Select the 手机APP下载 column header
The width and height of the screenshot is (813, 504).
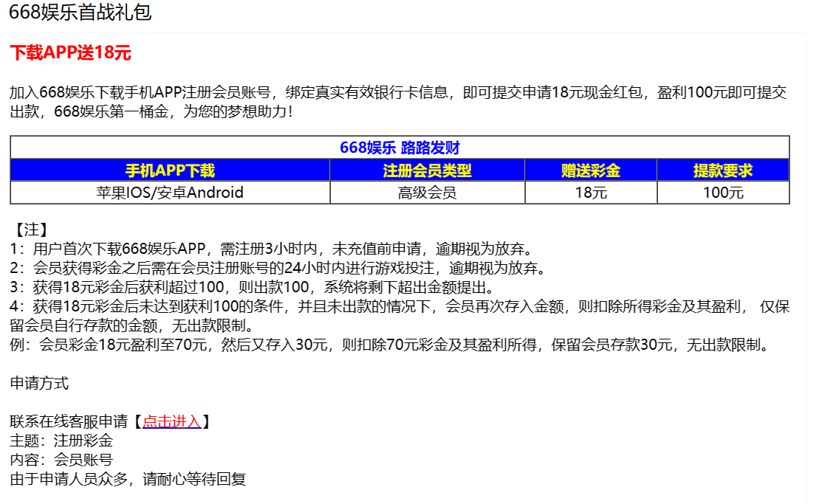(170, 170)
